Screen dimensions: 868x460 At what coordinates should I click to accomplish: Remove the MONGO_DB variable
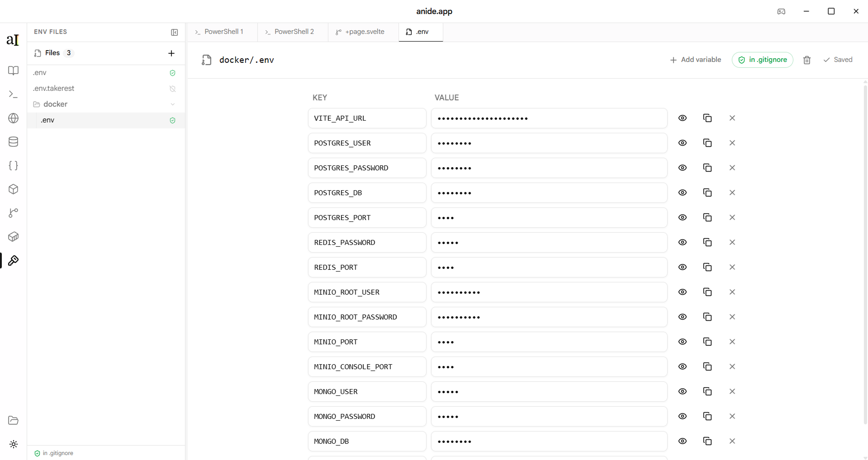point(732,441)
